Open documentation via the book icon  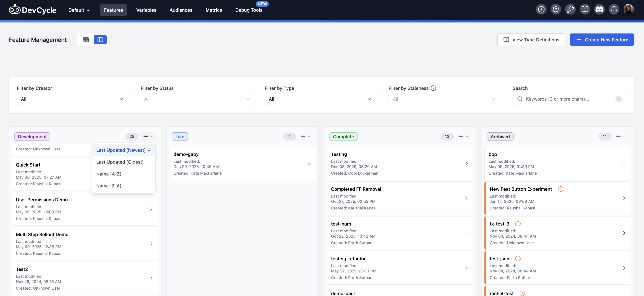pos(585,9)
